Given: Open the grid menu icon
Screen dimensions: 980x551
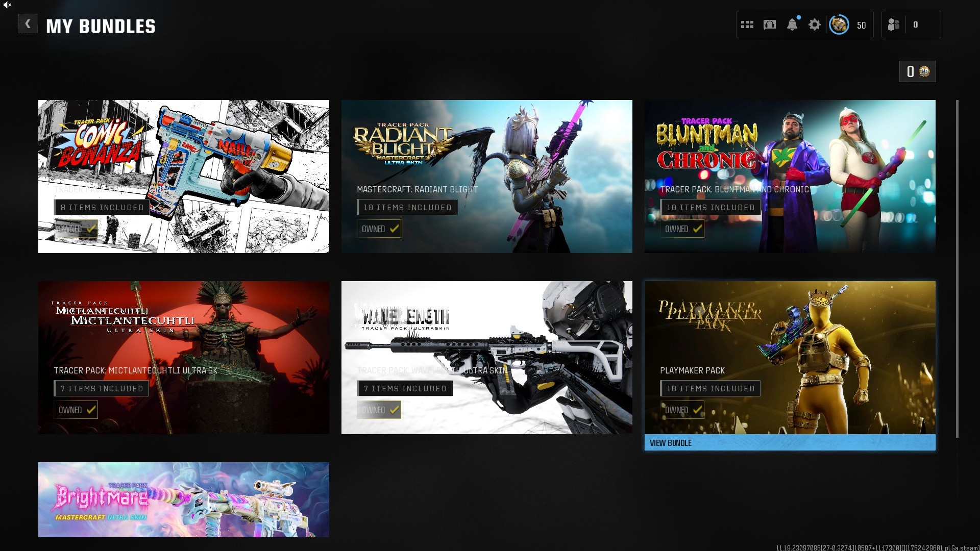Looking at the screenshot, I should coord(747,24).
